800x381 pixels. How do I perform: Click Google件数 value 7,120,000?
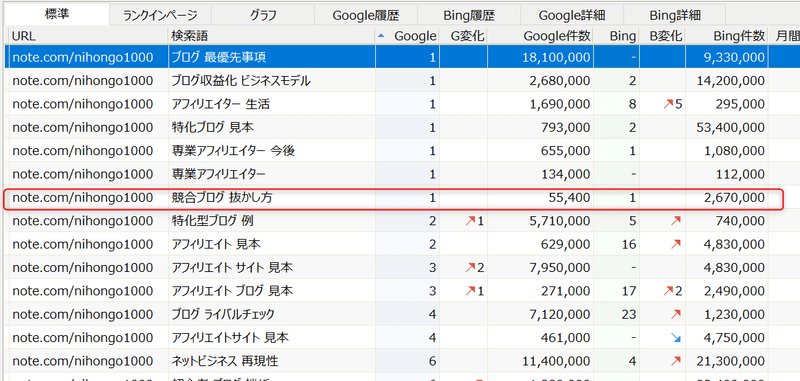(561, 315)
